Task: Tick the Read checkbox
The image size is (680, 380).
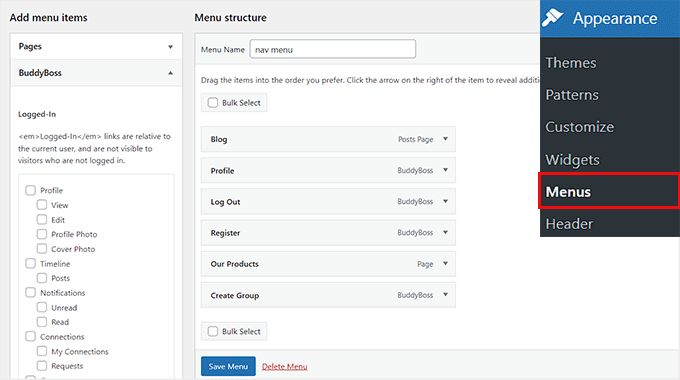Action: [x=42, y=322]
